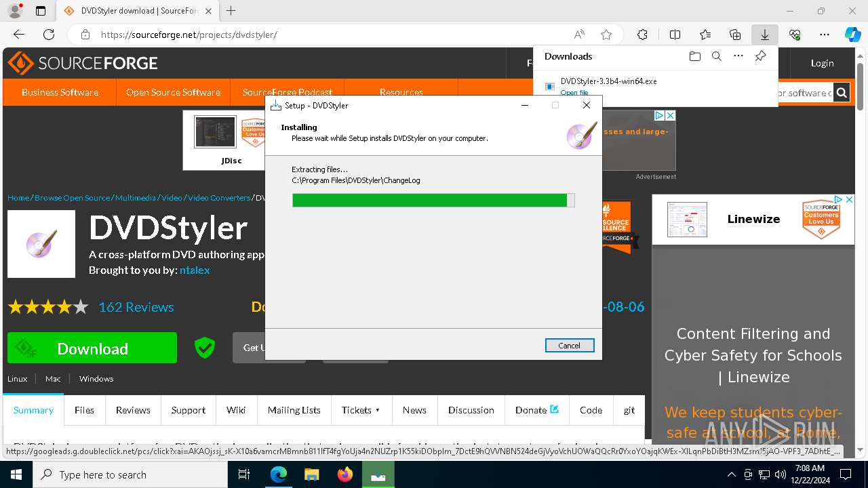
Task: Open the News tab
Action: tap(414, 410)
